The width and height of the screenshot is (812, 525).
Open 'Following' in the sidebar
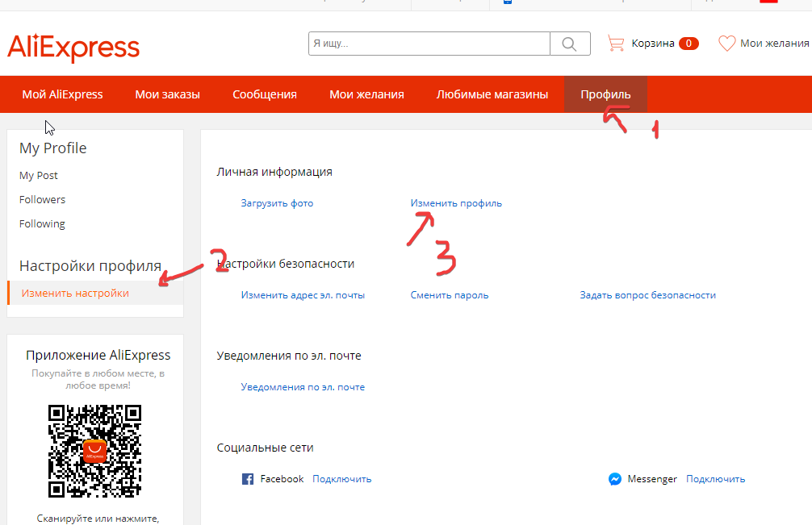pyautogui.click(x=42, y=224)
